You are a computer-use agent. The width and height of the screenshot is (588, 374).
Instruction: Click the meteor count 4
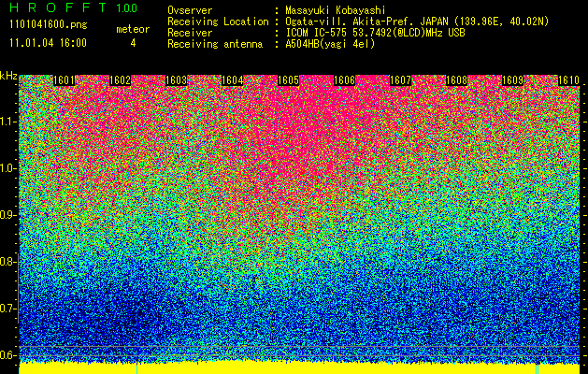coord(133,43)
